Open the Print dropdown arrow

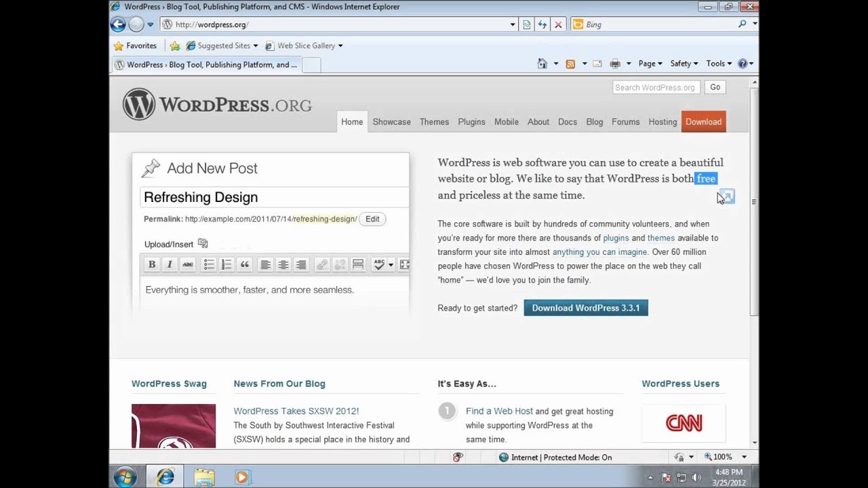click(629, 64)
